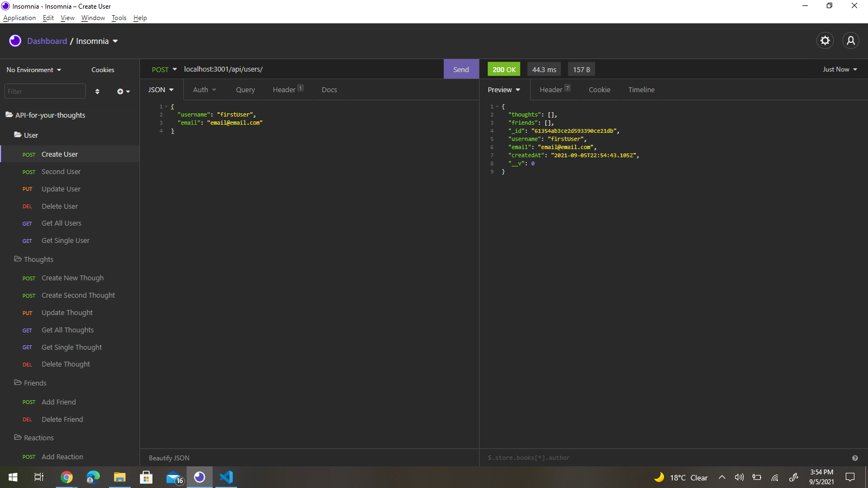Switch to response Header tab
Screen dimensions: 868x488
[x=555, y=90]
